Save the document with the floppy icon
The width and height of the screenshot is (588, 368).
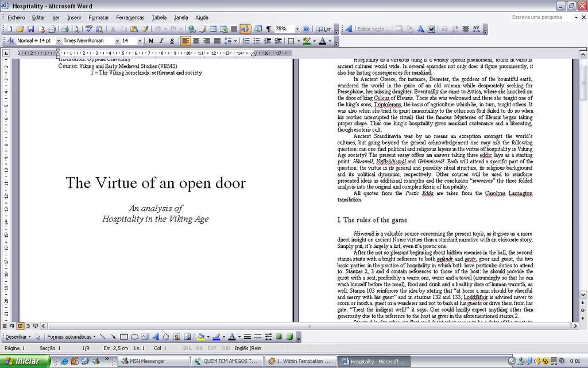(31, 29)
